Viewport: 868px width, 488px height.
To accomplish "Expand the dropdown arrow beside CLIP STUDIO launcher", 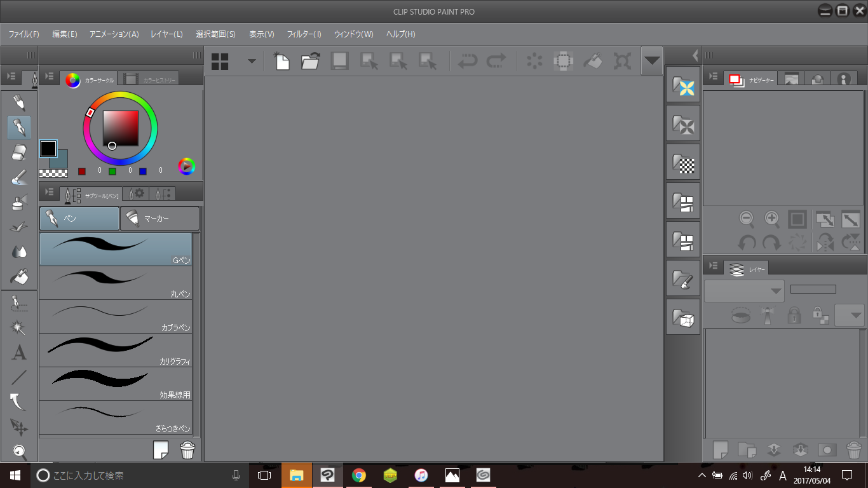I will 252,62.
